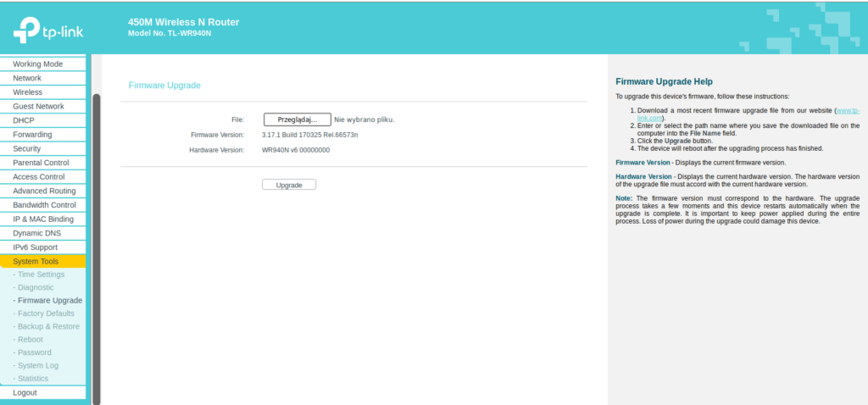The width and height of the screenshot is (868, 405).
Task: Open Factory Defaults submenu item
Action: pos(47,313)
